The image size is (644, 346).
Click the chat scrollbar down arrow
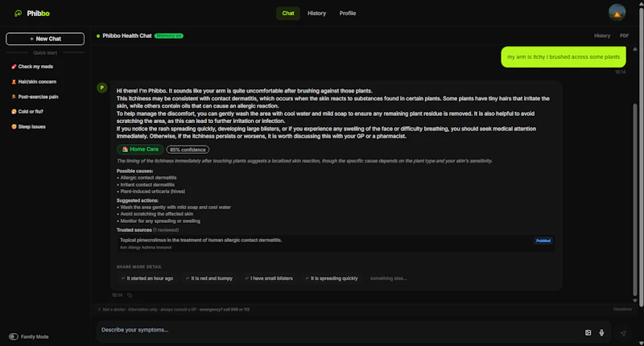click(635, 300)
